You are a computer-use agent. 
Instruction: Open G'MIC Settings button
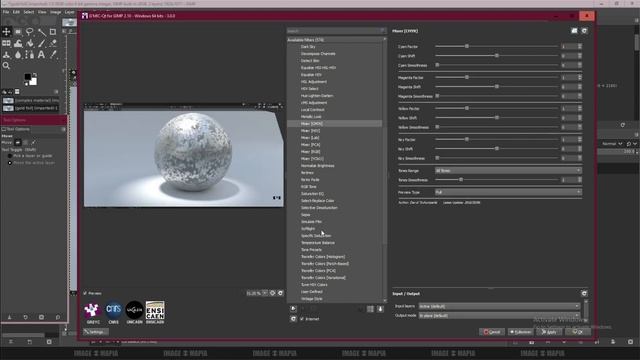[x=96, y=332]
